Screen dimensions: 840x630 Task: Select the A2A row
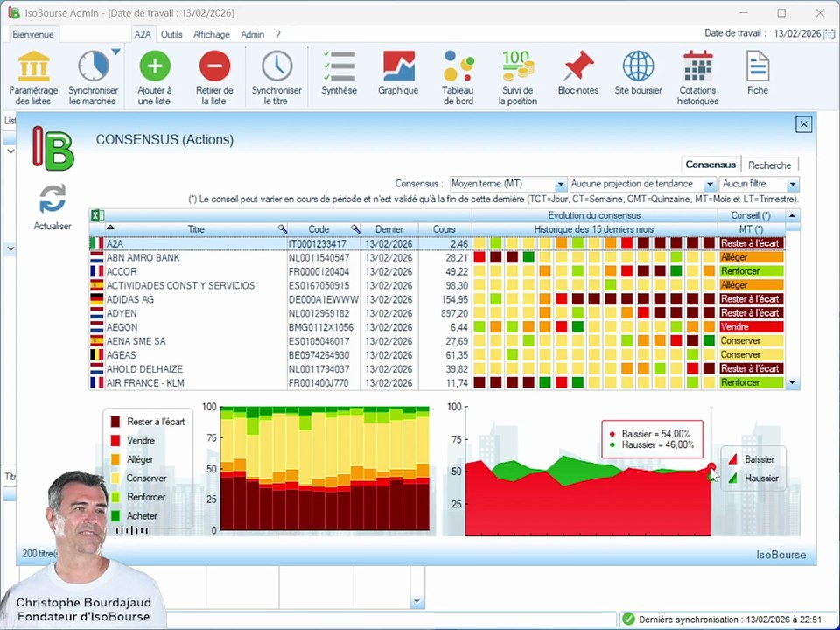pyautogui.click(x=437, y=244)
